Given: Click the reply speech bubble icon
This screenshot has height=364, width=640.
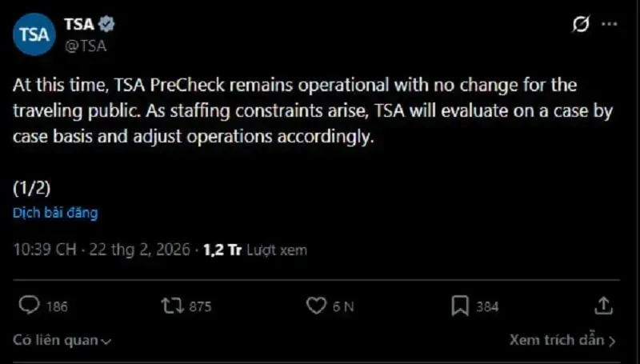Looking at the screenshot, I should 29,306.
